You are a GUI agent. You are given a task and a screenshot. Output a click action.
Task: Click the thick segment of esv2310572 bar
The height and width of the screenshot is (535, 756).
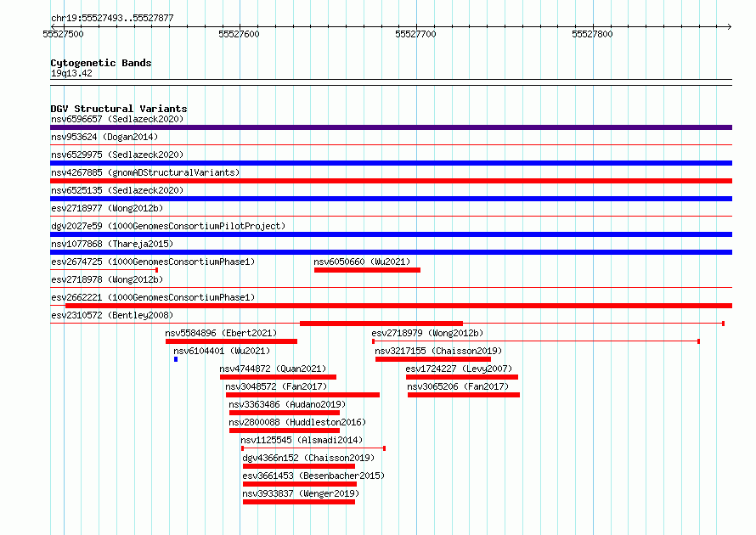pos(381,324)
